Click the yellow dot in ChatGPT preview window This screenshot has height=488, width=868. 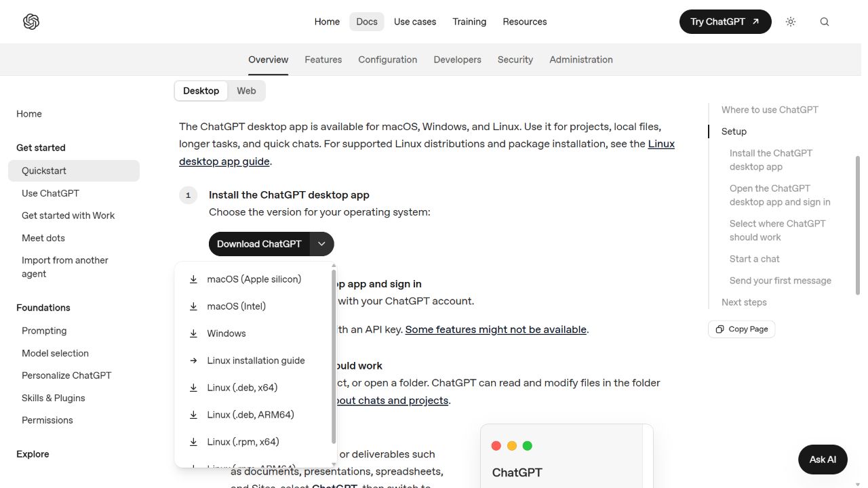512,445
